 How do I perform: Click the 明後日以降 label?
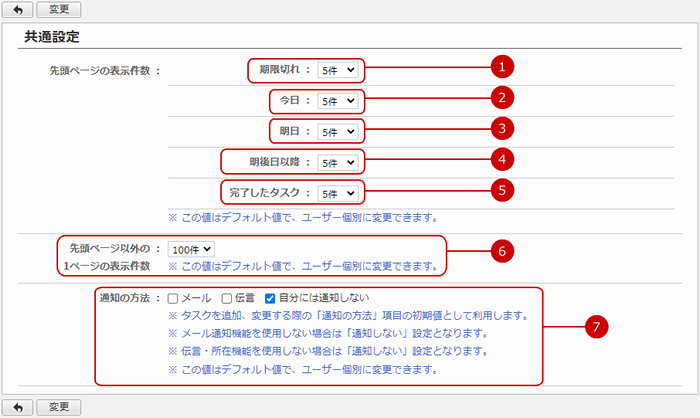[275, 162]
